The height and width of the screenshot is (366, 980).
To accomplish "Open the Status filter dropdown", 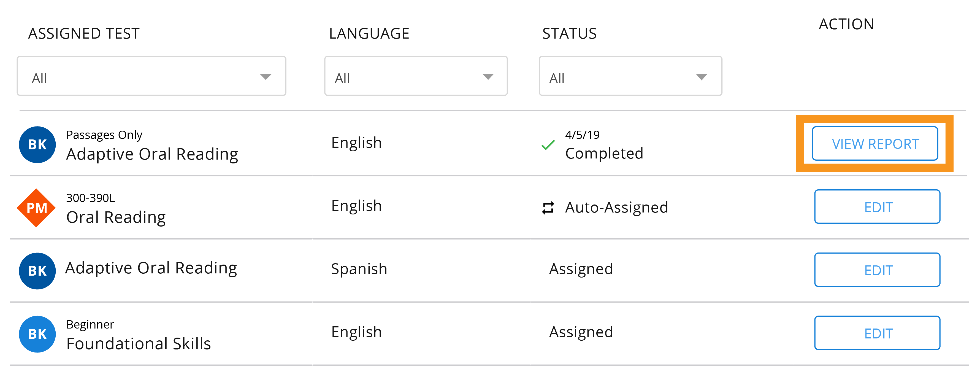I will 630,76.
